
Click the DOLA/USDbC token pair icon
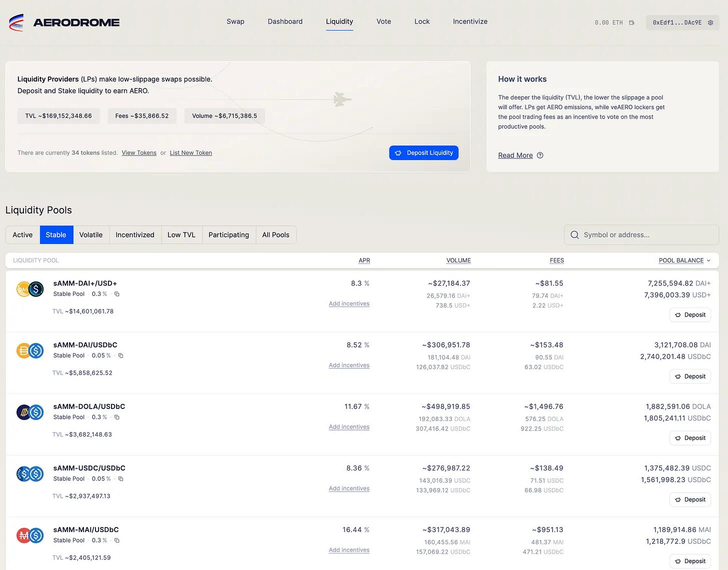pos(30,412)
